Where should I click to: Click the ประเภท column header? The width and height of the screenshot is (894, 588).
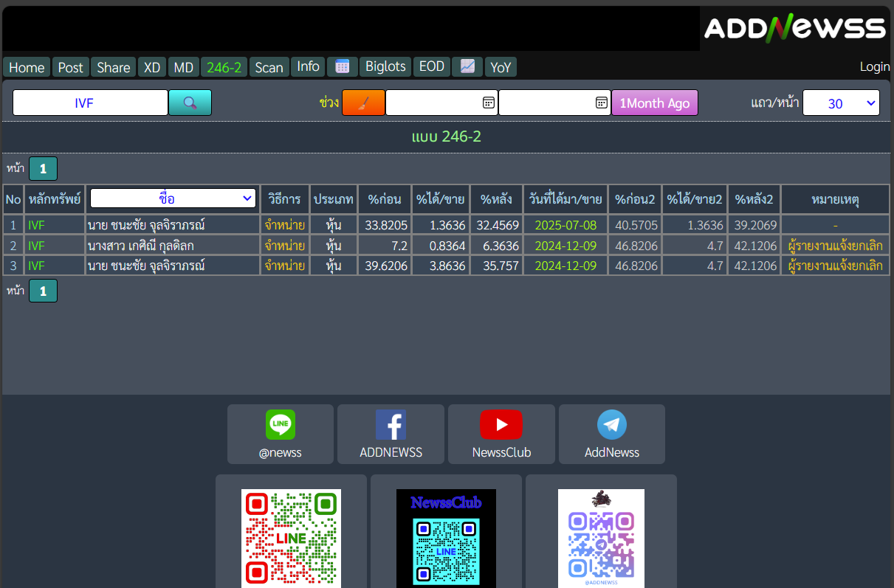click(x=334, y=199)
